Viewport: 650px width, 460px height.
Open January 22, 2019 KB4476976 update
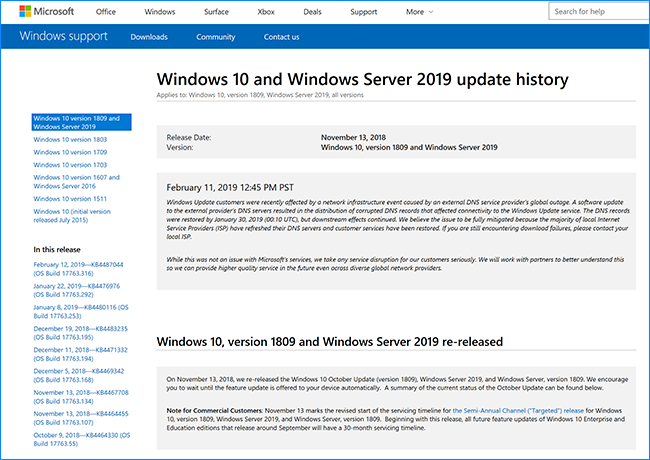[x=77, y=290]
